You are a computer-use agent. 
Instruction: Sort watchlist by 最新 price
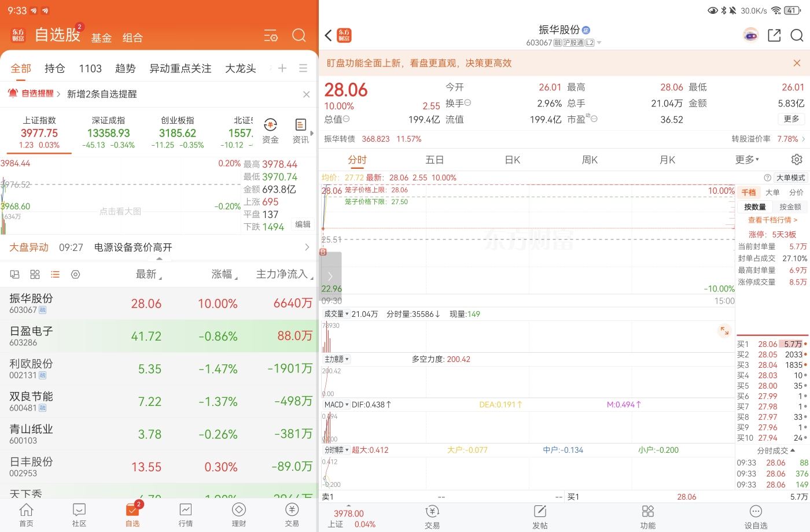(149, 275)
